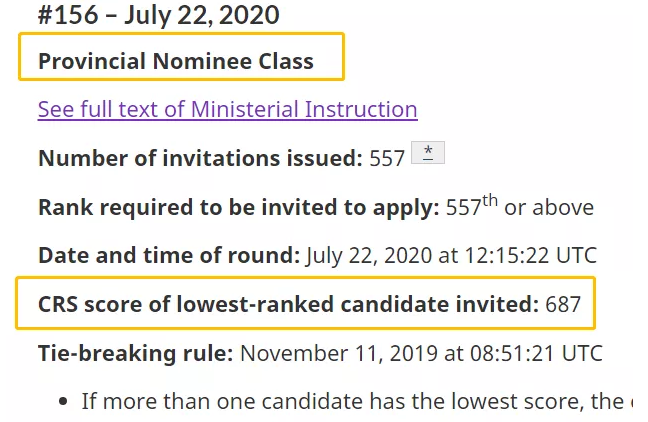Click the bullet point before "If more than one"
The width and height of the screenshot is (648, 422).
coord(64,402)
